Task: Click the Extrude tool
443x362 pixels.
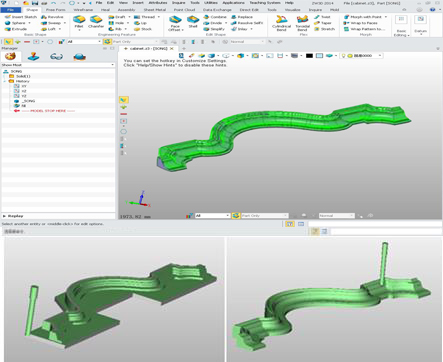Action: (x=16, y=29)
